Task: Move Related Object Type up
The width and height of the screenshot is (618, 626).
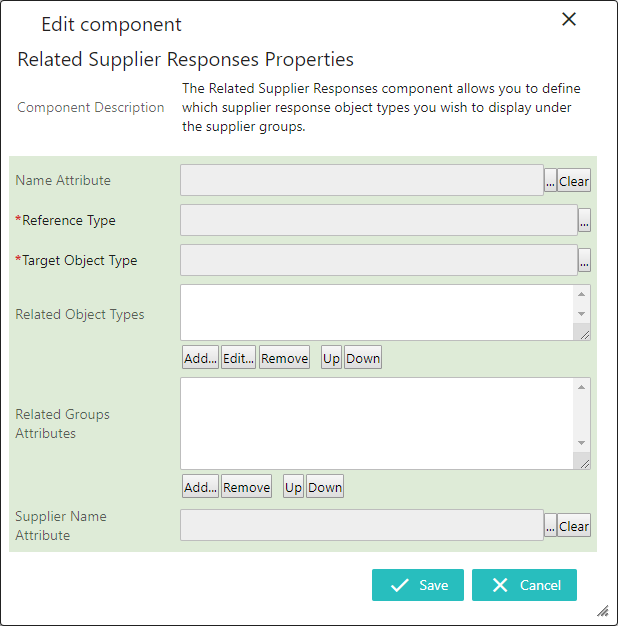Action: pos(331,357)
